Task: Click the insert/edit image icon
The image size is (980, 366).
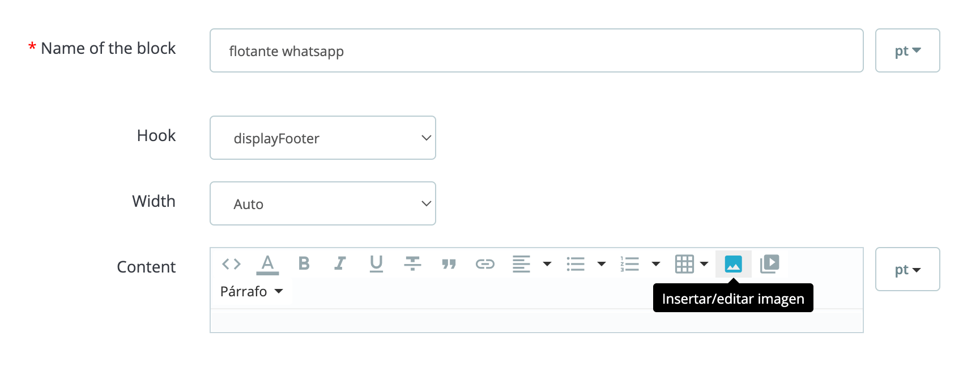Action: coord(733,264)
